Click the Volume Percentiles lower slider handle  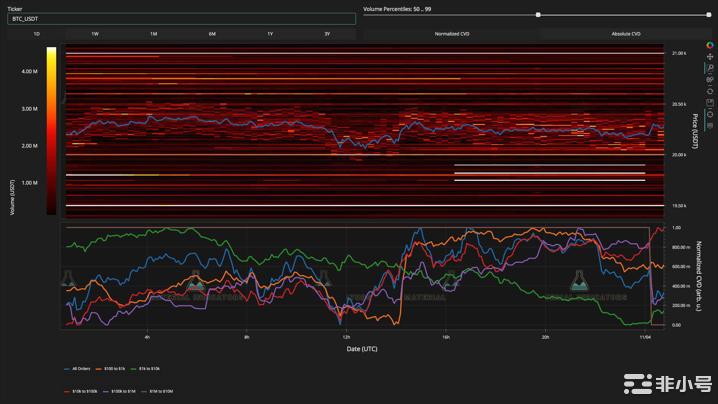pos(539,15)
